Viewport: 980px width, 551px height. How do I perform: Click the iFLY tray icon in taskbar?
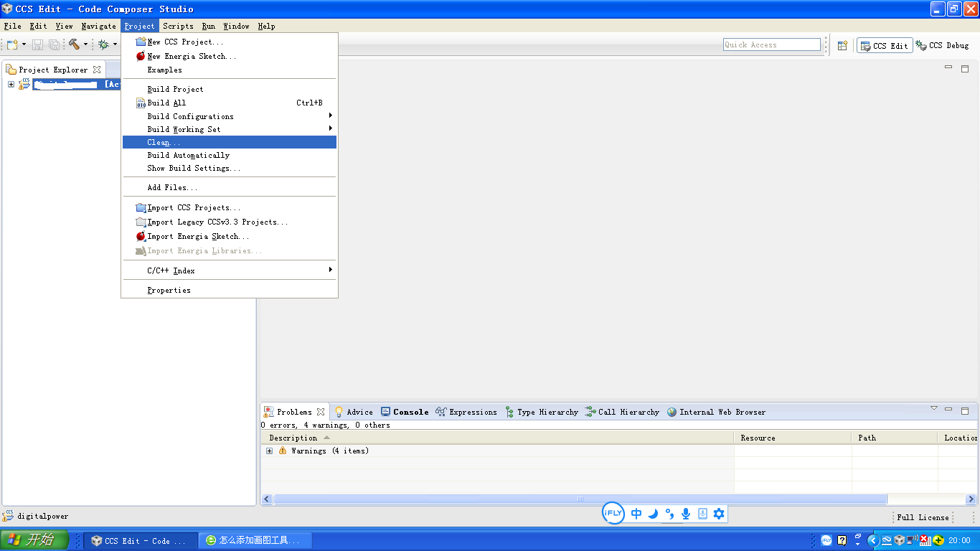pyautogui.click(x=826, y=540)
